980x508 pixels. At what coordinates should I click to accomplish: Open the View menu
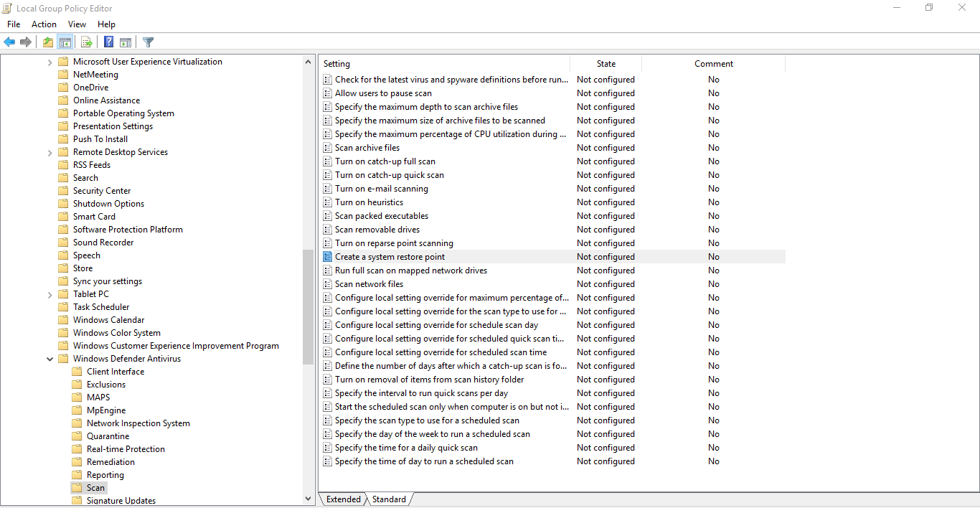click(x=77, y=24)
